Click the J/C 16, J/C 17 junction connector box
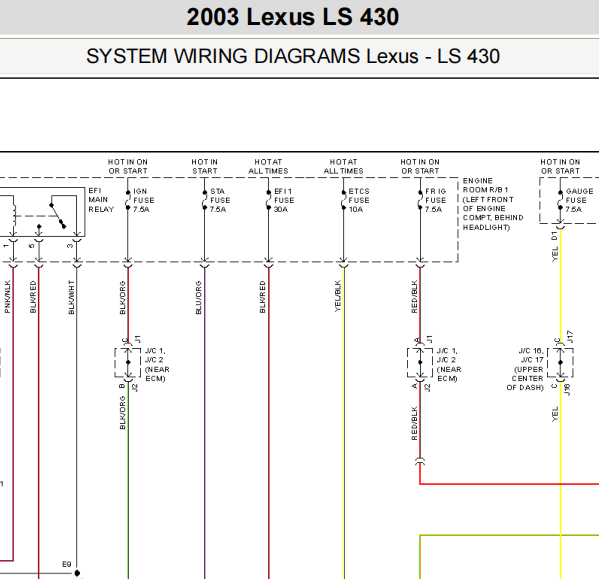Screen dimensions: 599x579 (560, 362)
